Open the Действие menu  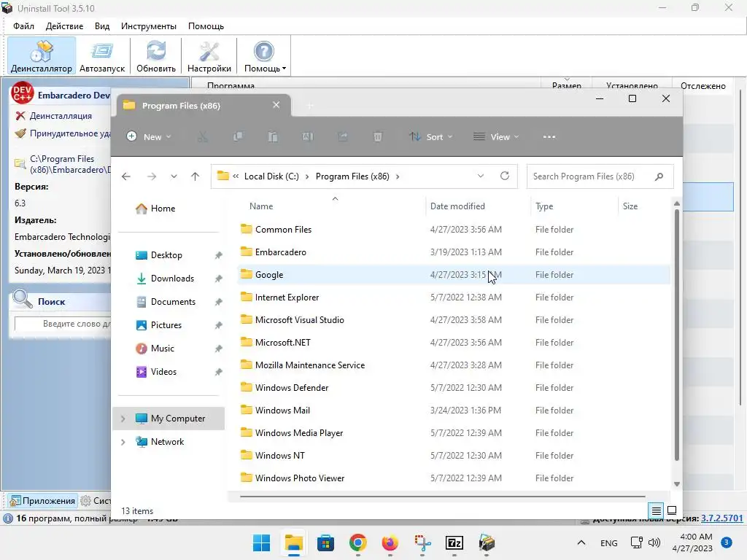(64, 26)
